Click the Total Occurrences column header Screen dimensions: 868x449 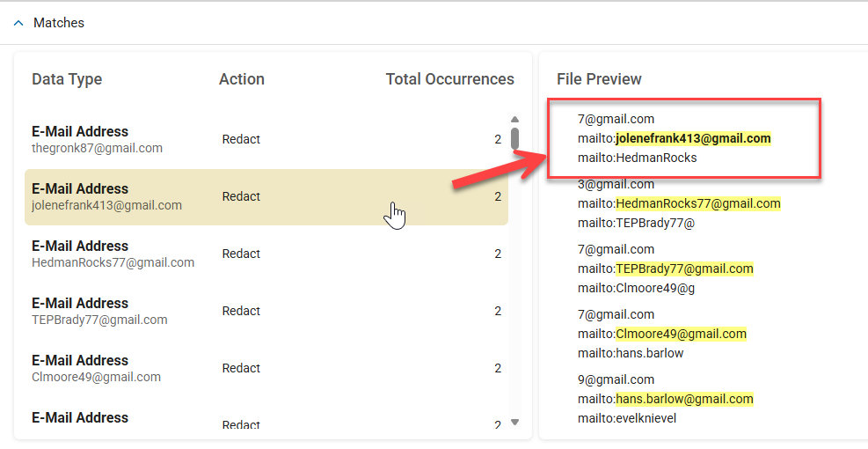pos(449,79)
